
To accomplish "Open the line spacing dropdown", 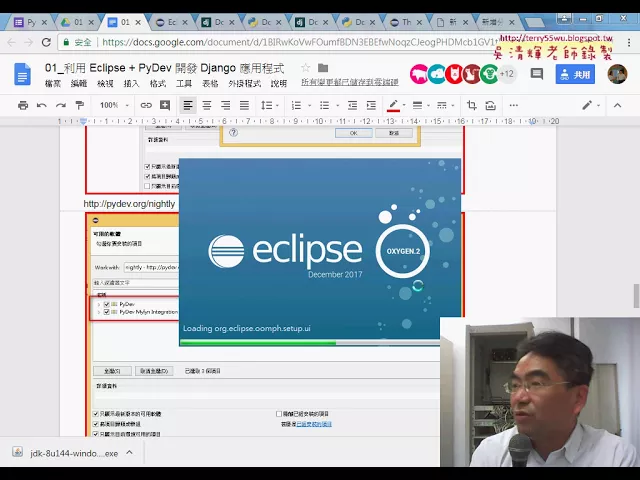I will pos(269,105).
